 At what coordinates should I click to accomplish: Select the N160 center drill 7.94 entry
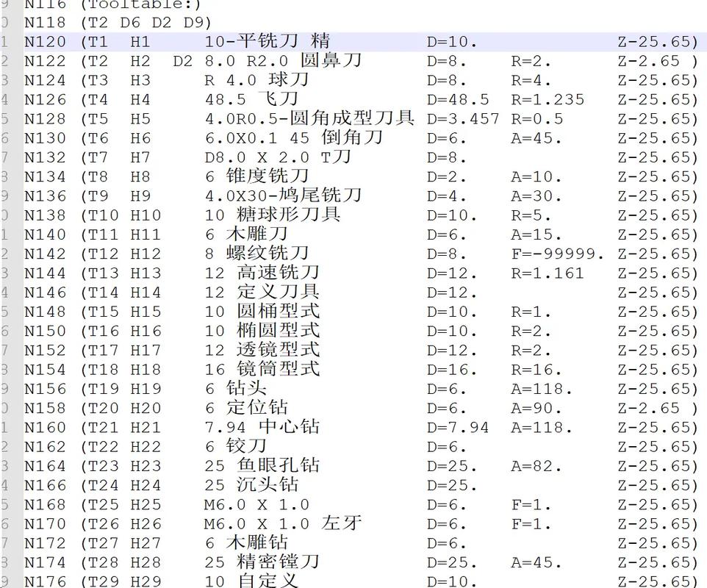220,427
